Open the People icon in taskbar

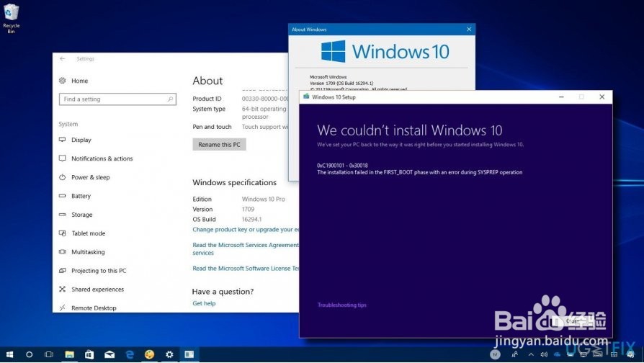coord(514,354)
